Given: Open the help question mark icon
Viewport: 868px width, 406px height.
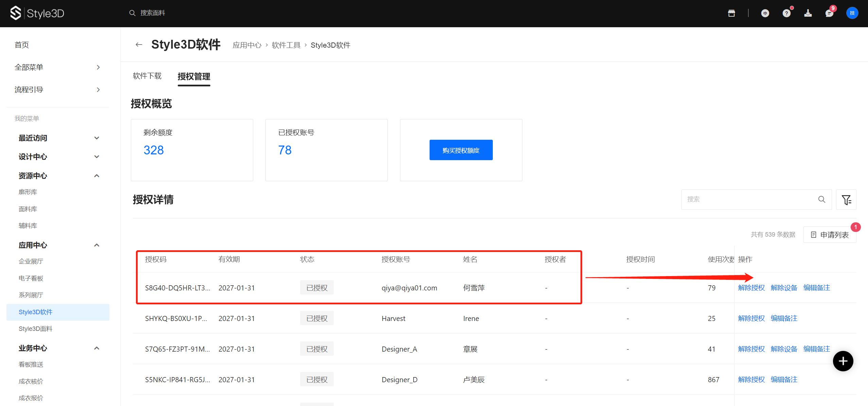Looking at the screenshot, I should pos(786,13).
